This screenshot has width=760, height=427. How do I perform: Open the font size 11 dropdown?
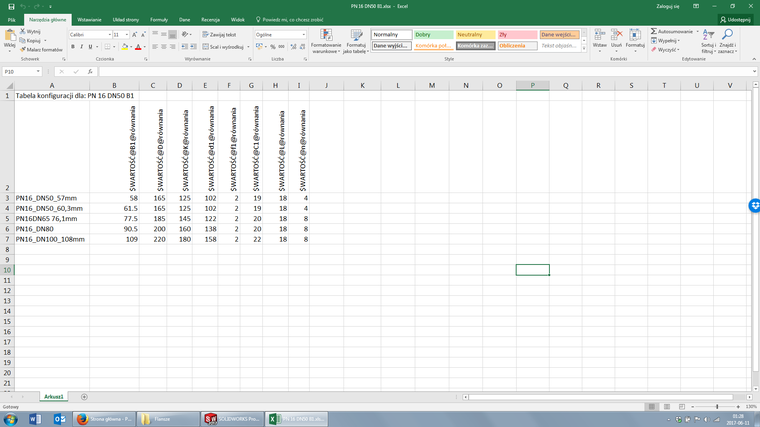127,35
